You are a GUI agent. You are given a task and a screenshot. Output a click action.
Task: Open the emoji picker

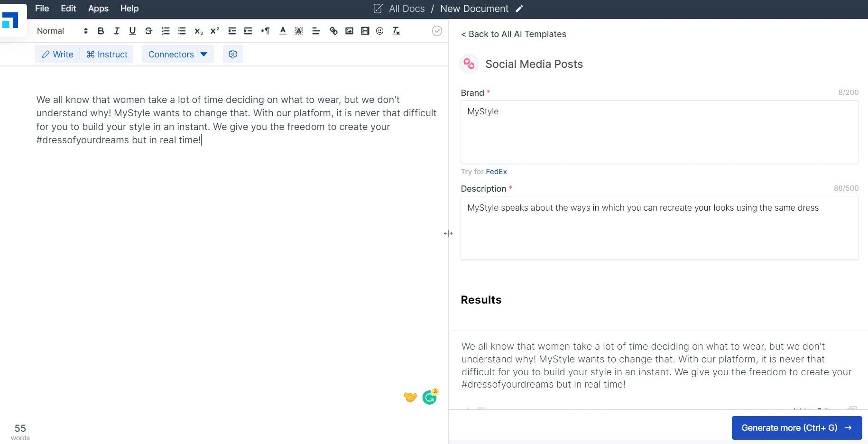[x=380, y=31]
